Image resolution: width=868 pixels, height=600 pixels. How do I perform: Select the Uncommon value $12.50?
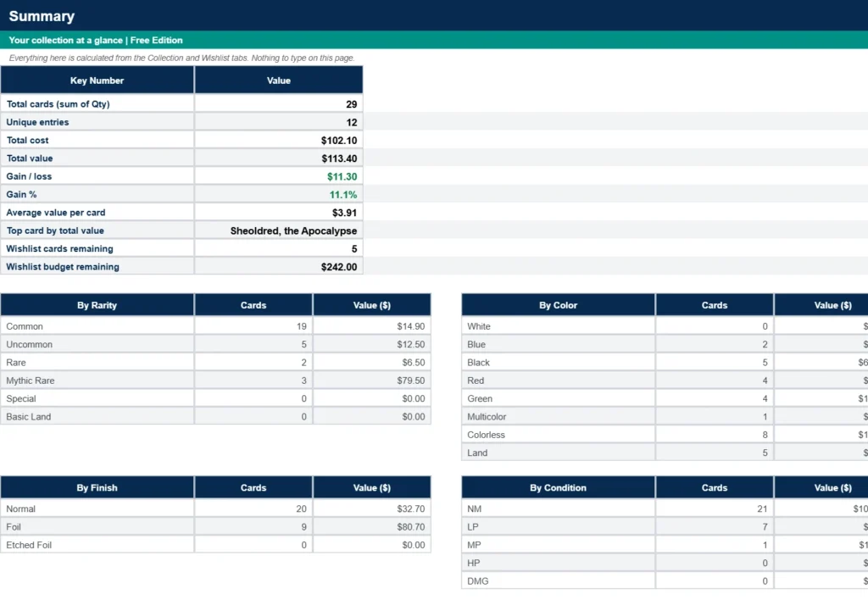pyautogui.click(x=372, y=344)
